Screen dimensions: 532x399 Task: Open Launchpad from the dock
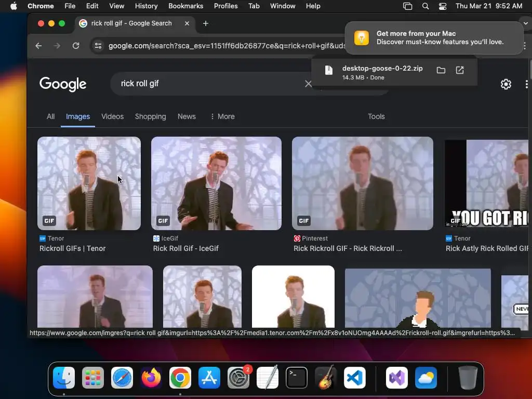tap(93, 378)
